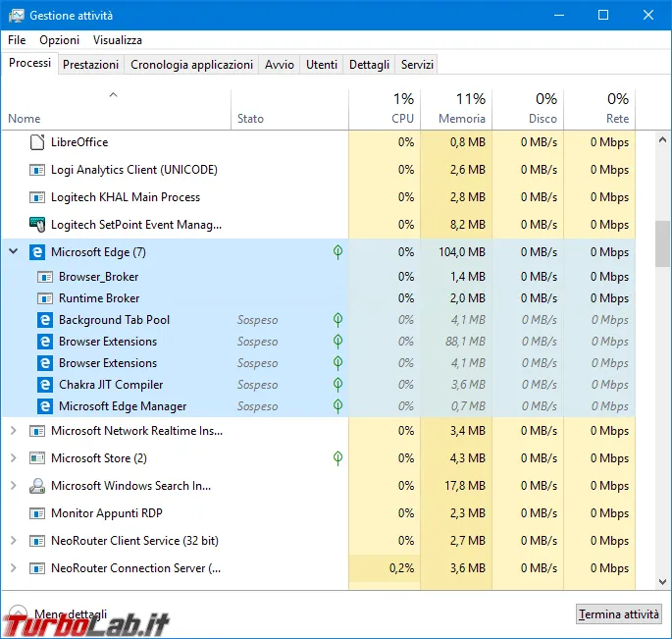Click the leaf icon on Background Tab Pool row
This screenshot has height=639, width=672.
click(x=337, y=320)
